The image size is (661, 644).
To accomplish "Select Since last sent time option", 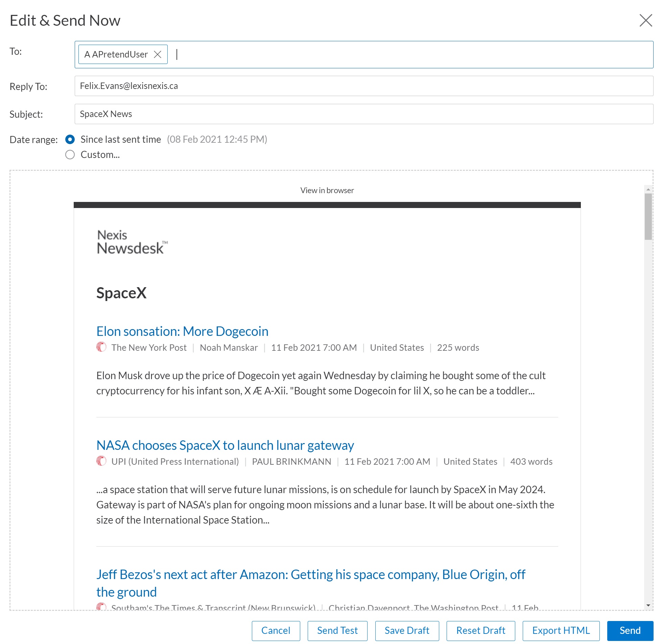I will [70, 139].
